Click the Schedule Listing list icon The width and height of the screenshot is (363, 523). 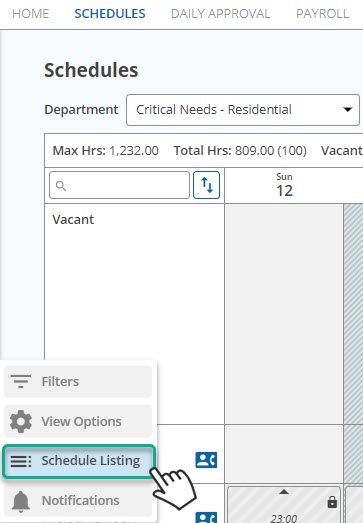click(21, 461)
